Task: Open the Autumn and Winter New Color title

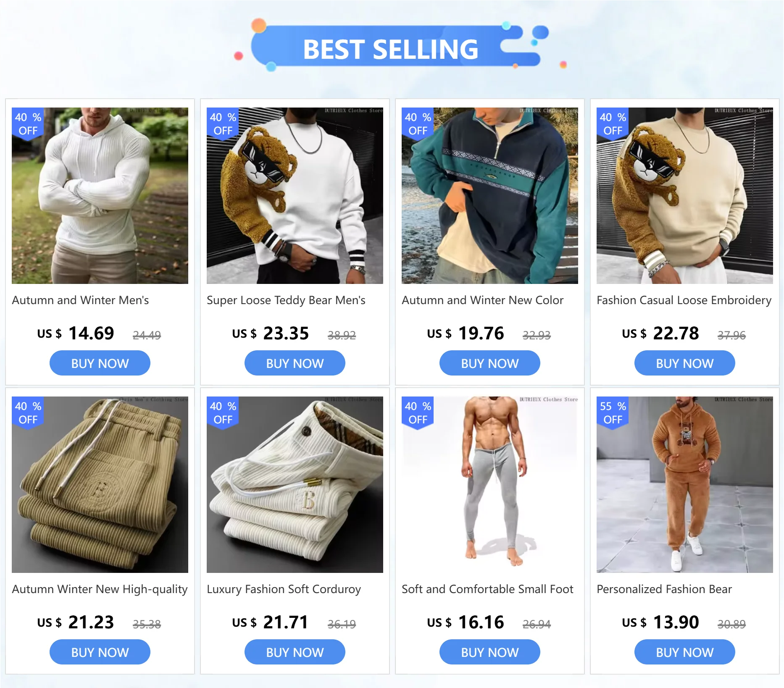Action: pyautogui.click(x=482, y=300)
